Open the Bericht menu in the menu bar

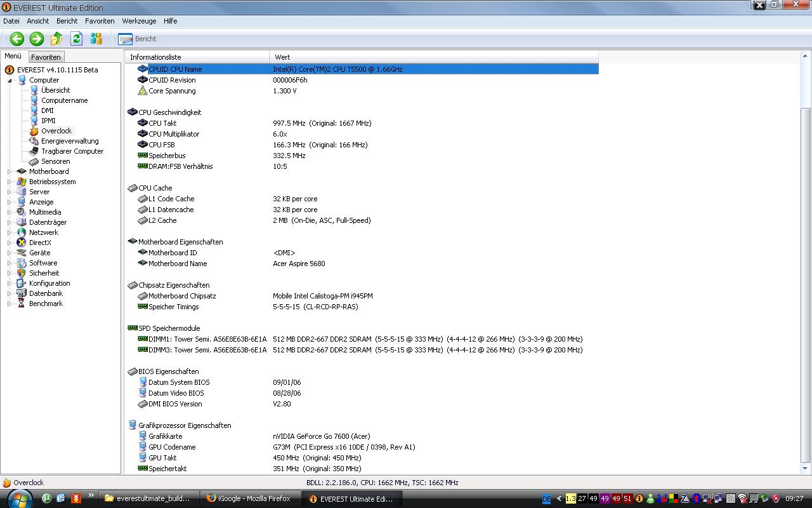coord(67,21)
